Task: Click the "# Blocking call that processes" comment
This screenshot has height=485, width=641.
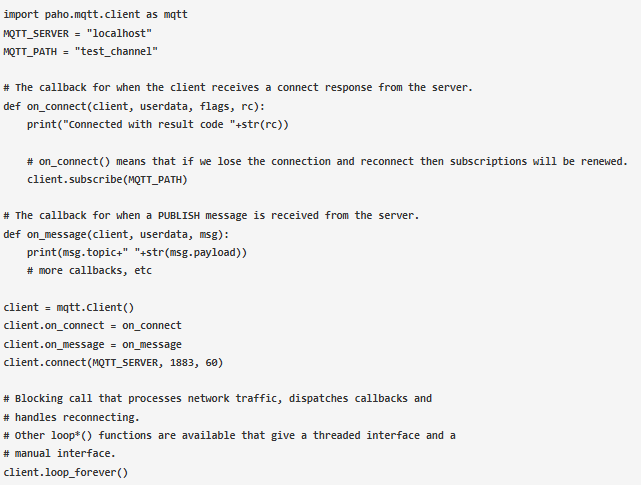Action: tap(217, 398)
